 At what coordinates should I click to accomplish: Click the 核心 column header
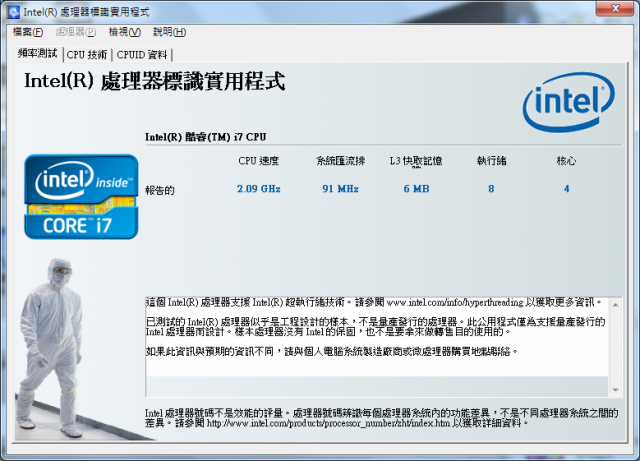point(567,161)
